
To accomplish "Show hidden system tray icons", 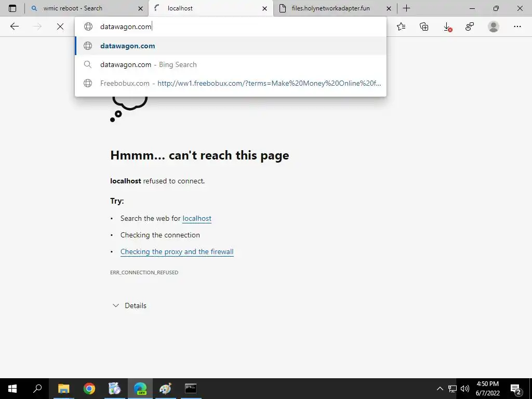I will pyautogui.click(x=440, y=389).
